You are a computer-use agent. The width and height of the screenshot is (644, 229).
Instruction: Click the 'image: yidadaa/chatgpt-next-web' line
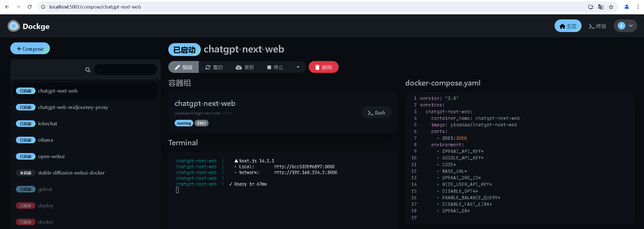474,125
